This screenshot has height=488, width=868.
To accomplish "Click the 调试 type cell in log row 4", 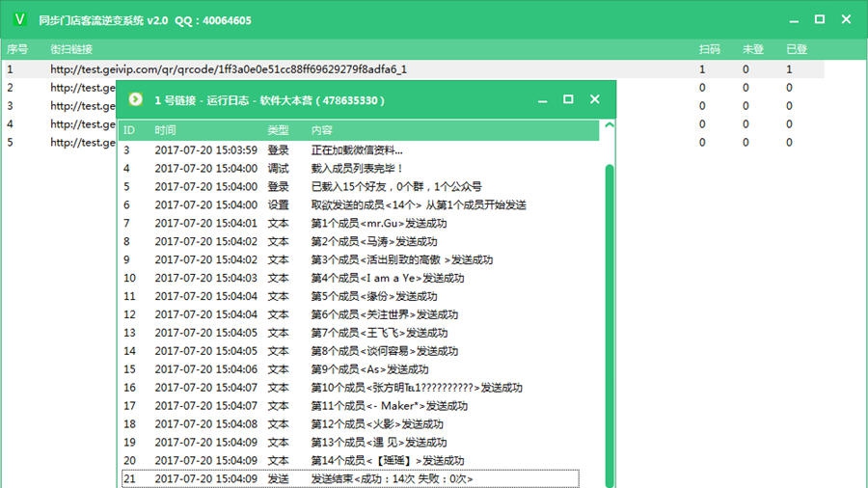I will click(x=278, y=168).
